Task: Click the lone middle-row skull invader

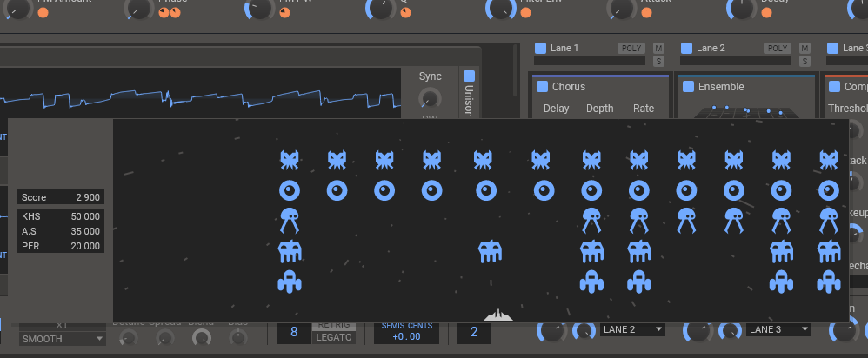Action: click(x=490, y=251)
